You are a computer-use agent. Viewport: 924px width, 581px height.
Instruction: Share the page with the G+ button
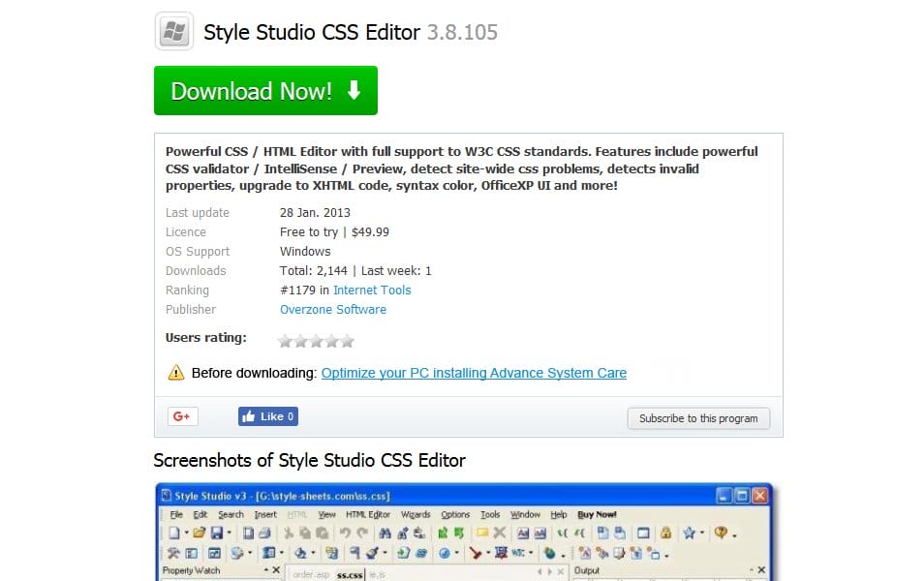tap(183, 416)
